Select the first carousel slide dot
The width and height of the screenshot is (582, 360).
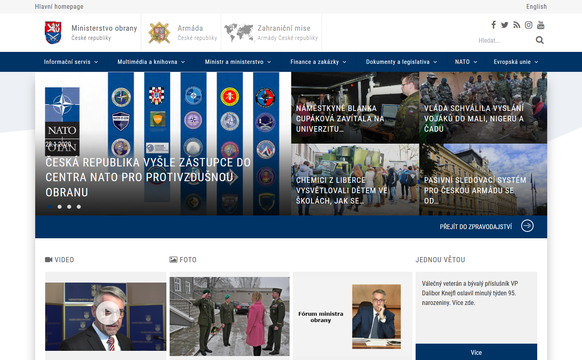(x=50, y=207)
